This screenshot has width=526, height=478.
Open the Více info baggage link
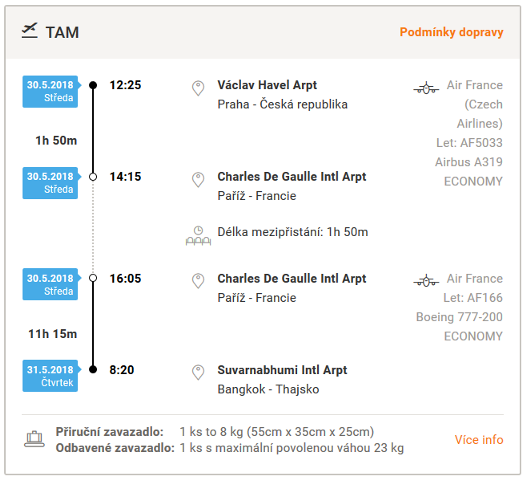click(x=479, y=439)
